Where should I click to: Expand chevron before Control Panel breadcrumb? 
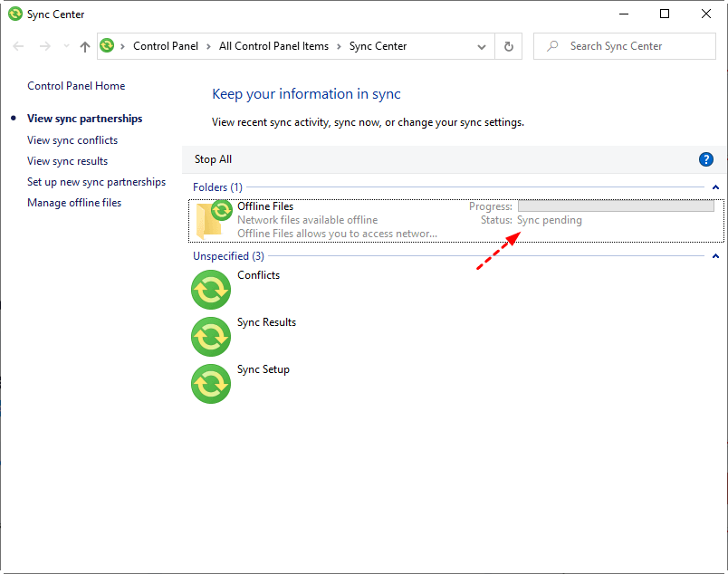click(x=122, y=46)
